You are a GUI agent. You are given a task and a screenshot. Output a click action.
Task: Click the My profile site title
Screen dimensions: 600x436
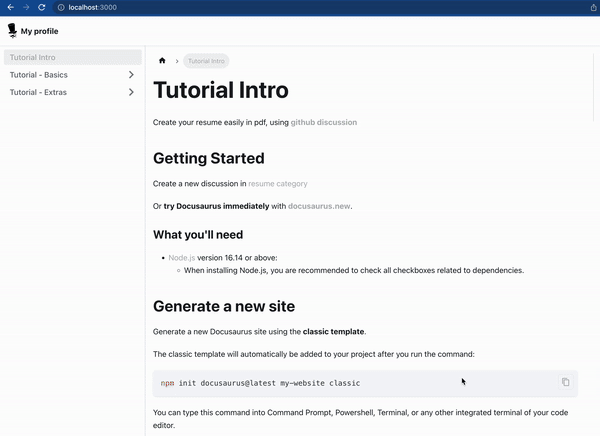39,31
